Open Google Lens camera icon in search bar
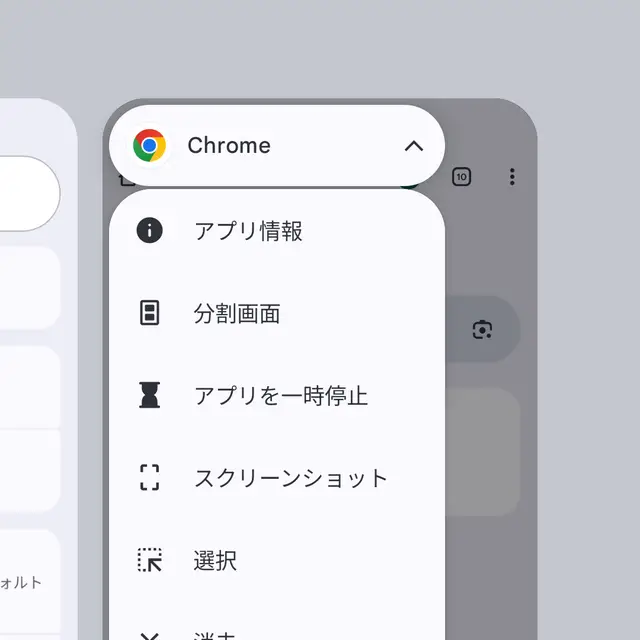Viewport: 640px width, 640px height. (x=482, y=329)
